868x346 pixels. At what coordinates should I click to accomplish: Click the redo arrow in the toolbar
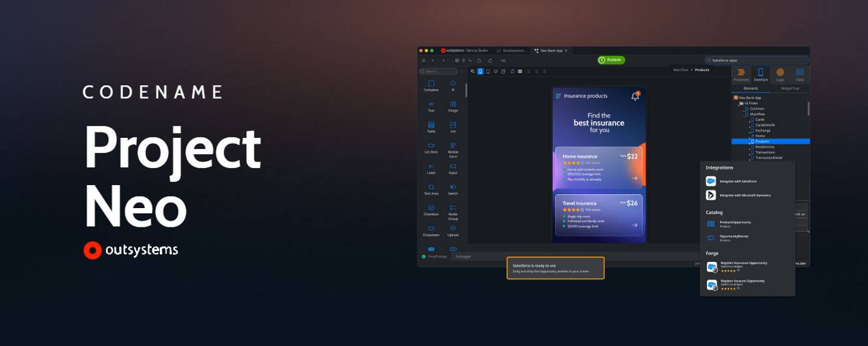pyautogui.click(x=490, y=60)
